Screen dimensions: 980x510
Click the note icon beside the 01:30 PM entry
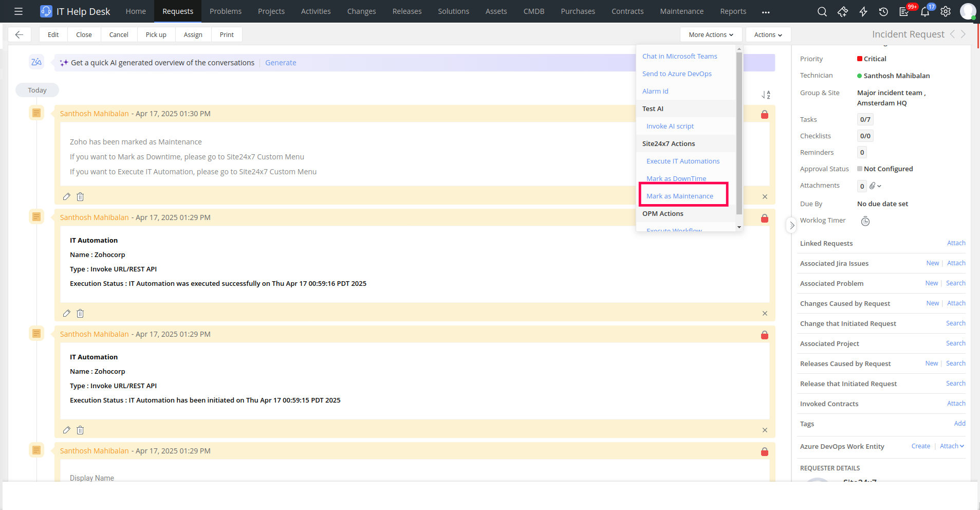point(36,113)
